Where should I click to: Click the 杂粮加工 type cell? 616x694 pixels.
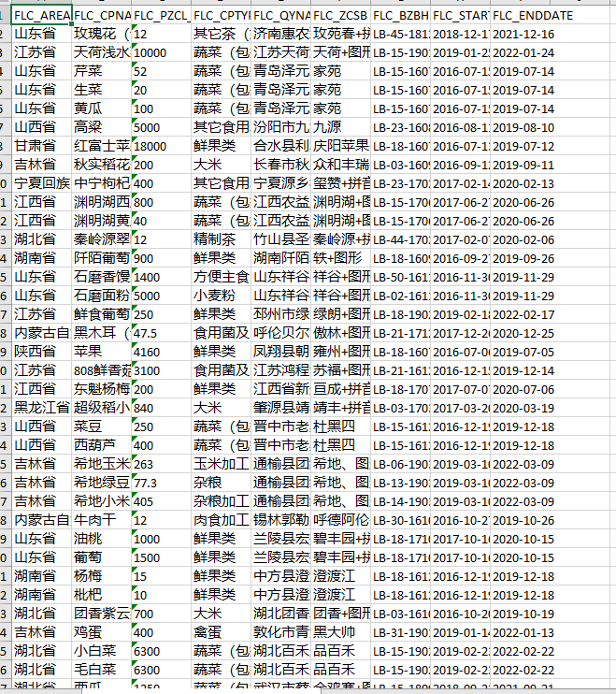(222, 501)
